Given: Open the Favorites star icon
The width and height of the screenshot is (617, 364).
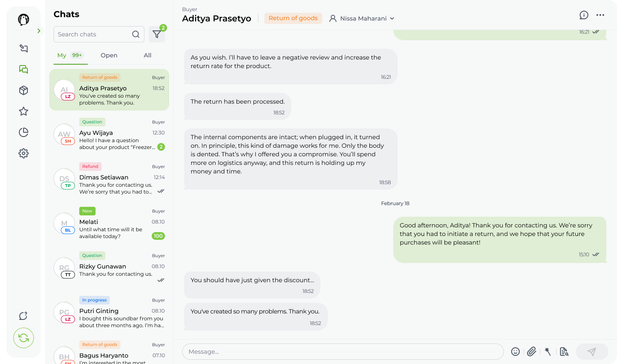Looking at the screenshot, I should click(23, 111).
